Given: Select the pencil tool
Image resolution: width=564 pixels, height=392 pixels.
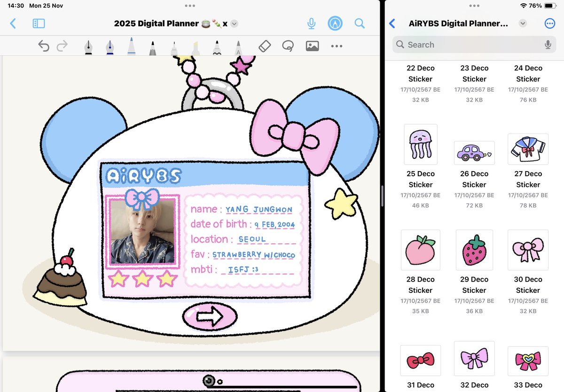Looking at the screenshot, I should coord(153,47).
